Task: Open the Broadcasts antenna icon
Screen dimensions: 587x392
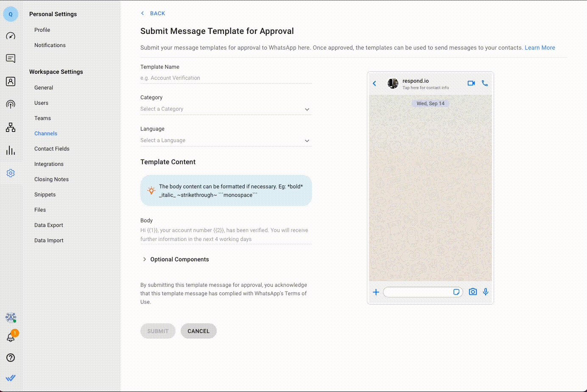Action: point(11,104)
